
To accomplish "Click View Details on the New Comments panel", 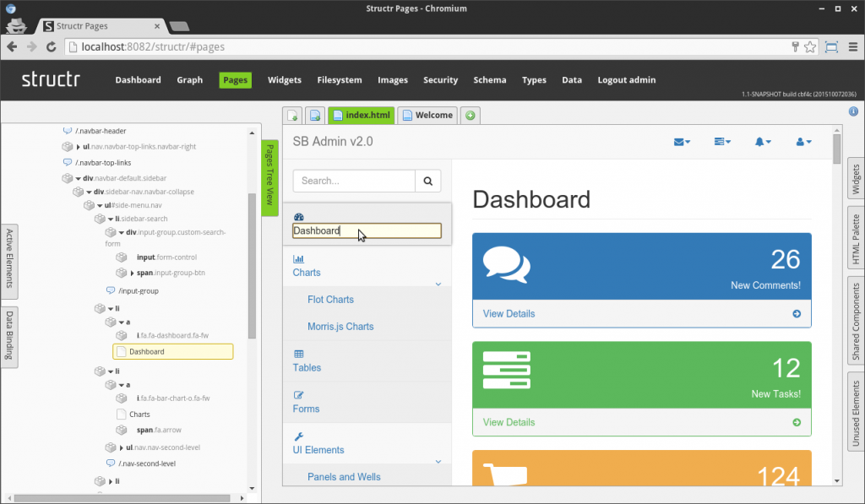I will [x=509, y=314].
